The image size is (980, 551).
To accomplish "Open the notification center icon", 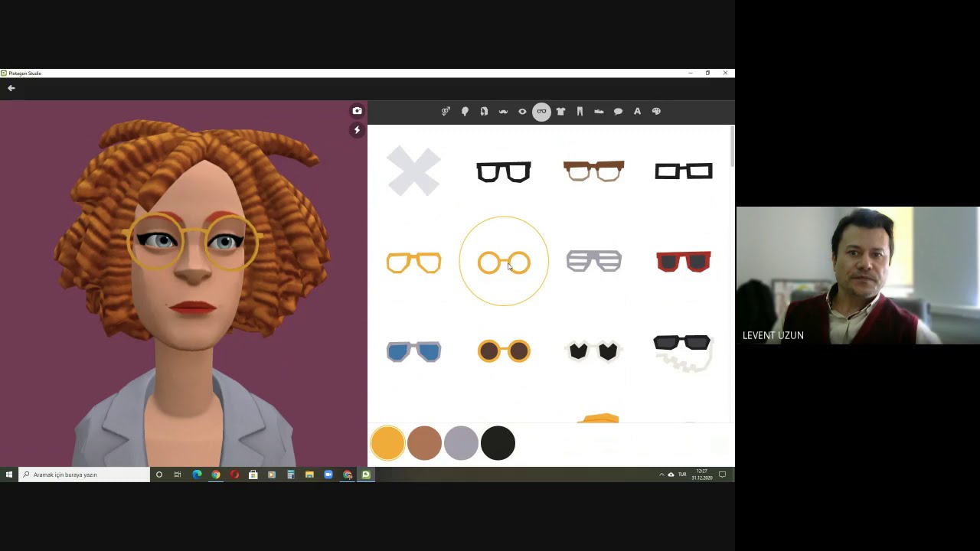I will (722, 474).
